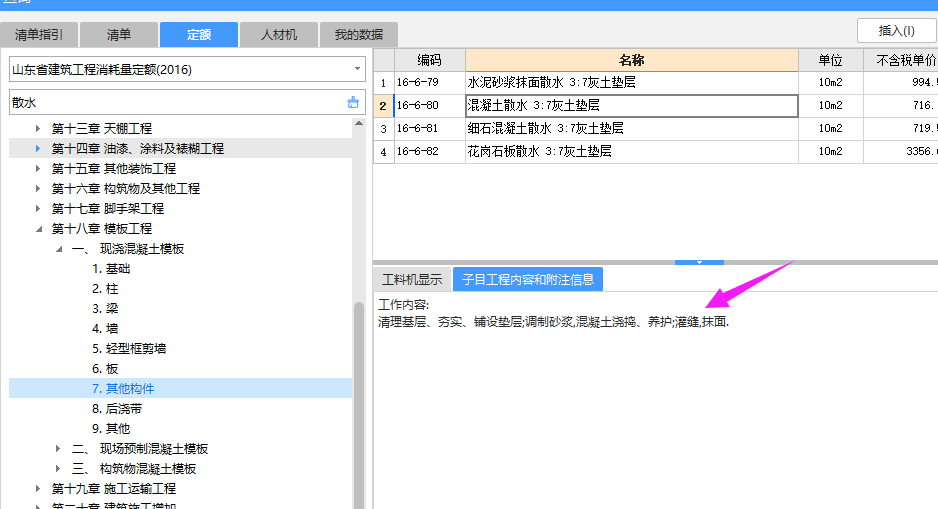Expand 二、现场预制混凝土模板 node
Screen dimensions: 938x509
click(x=58, y=449)
